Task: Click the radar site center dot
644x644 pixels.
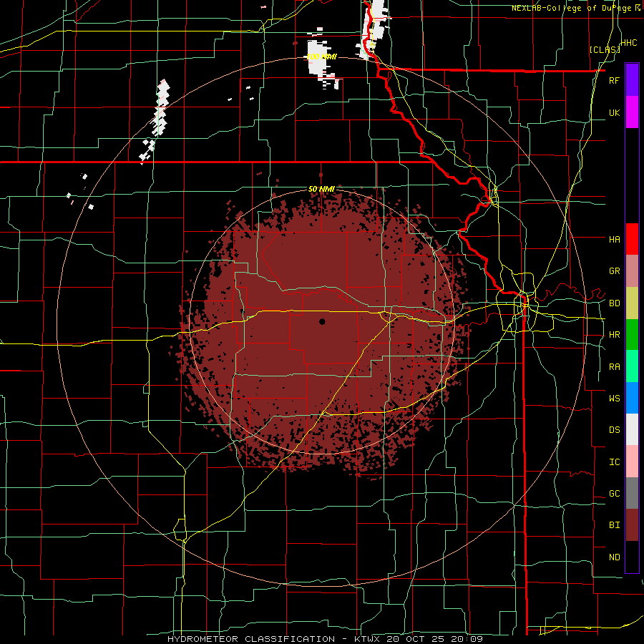Action: coord(322,321)
